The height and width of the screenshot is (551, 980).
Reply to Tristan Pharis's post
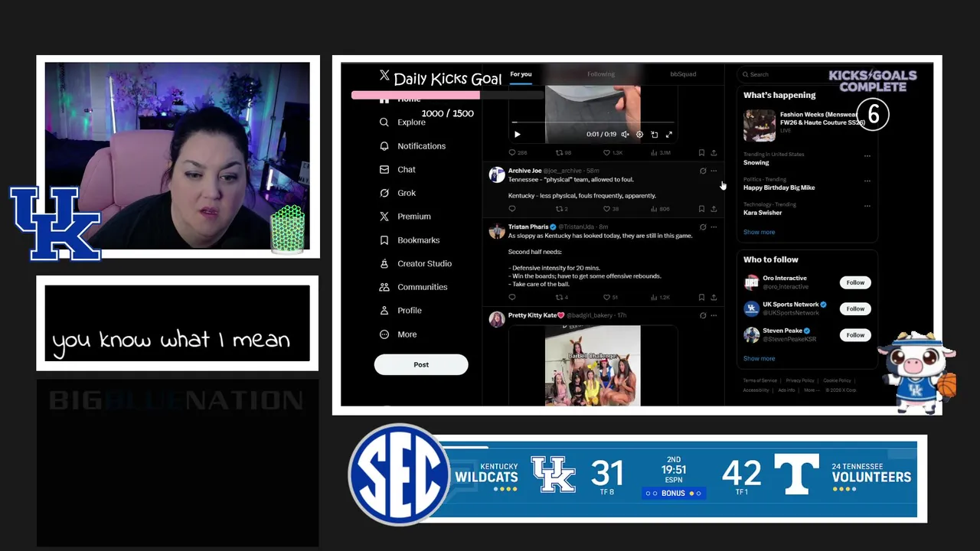click(512, 297)
